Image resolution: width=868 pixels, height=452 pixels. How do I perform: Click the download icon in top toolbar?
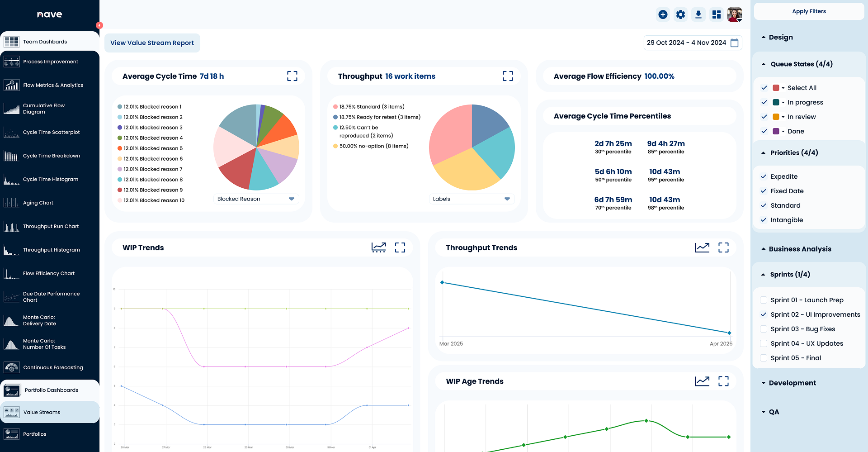click(698, 14)
